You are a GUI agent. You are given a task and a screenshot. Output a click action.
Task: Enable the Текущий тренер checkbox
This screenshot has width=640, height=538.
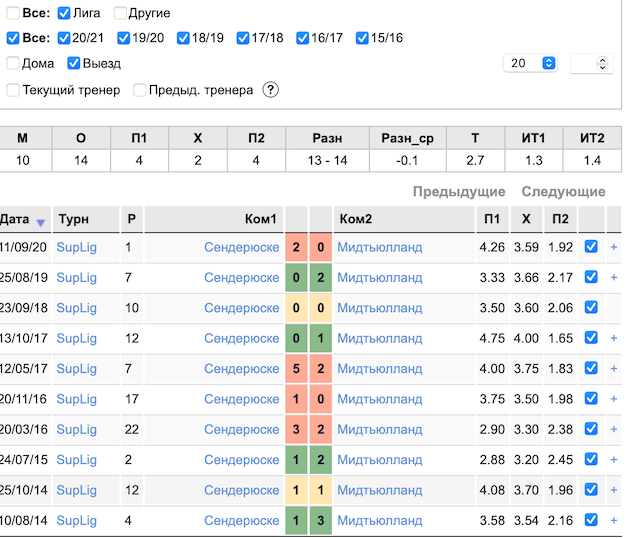(13, 90)
